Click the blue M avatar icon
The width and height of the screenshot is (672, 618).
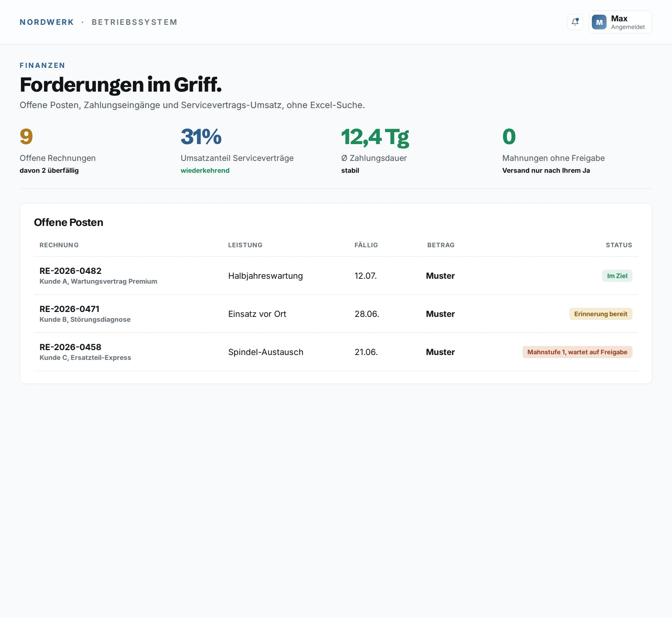pyautogui.click(x=599, y=22)
